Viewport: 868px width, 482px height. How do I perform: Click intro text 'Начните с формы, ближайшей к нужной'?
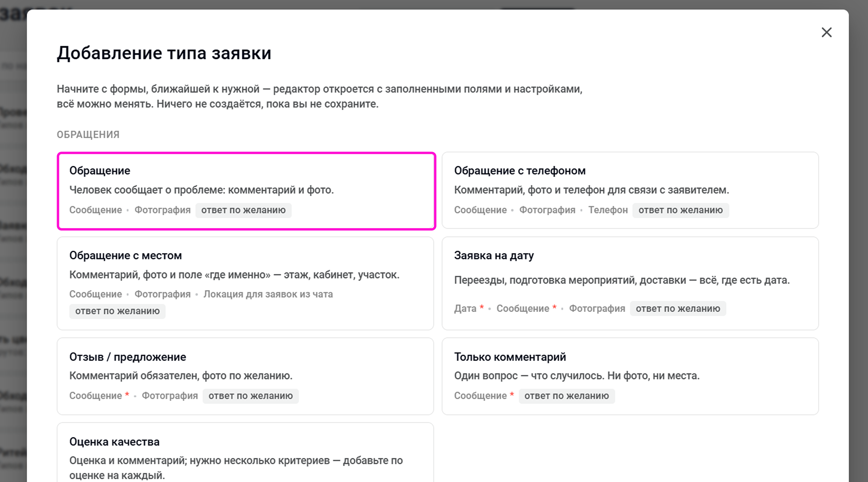pyautogui.click(x=158, y=89)
